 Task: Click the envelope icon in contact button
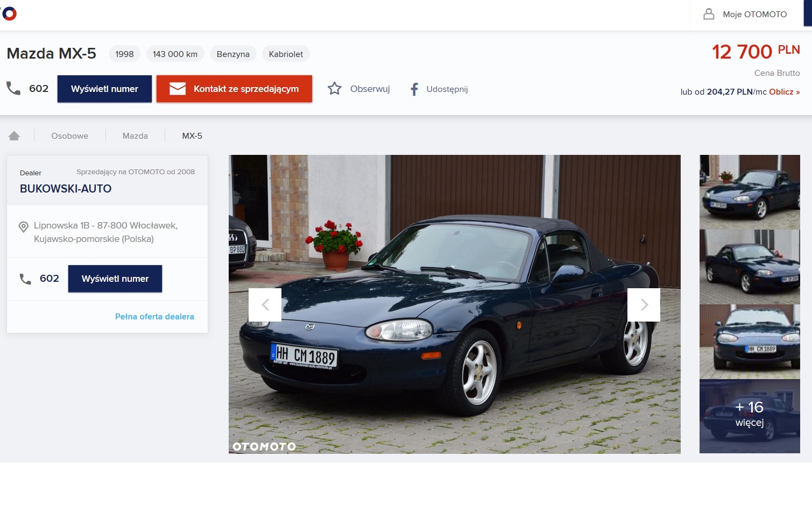(178, 89)
